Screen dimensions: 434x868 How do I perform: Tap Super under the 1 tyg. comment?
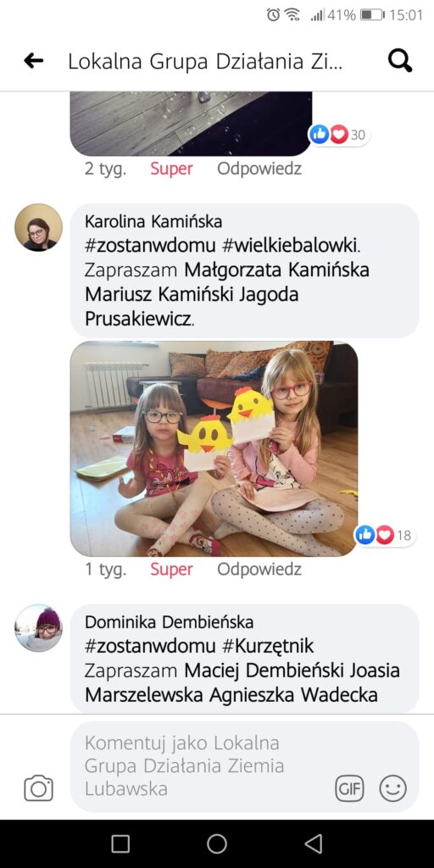(171, 569)
